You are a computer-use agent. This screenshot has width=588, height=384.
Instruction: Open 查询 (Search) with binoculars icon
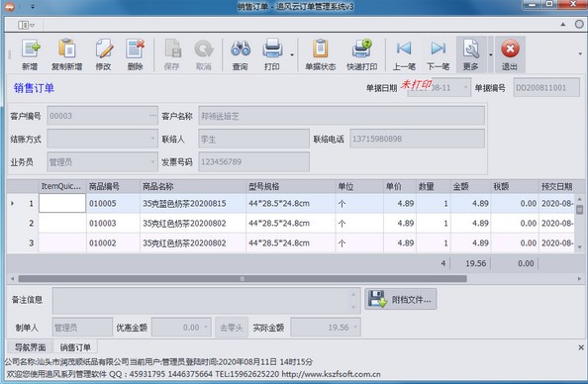click(240, 54)
